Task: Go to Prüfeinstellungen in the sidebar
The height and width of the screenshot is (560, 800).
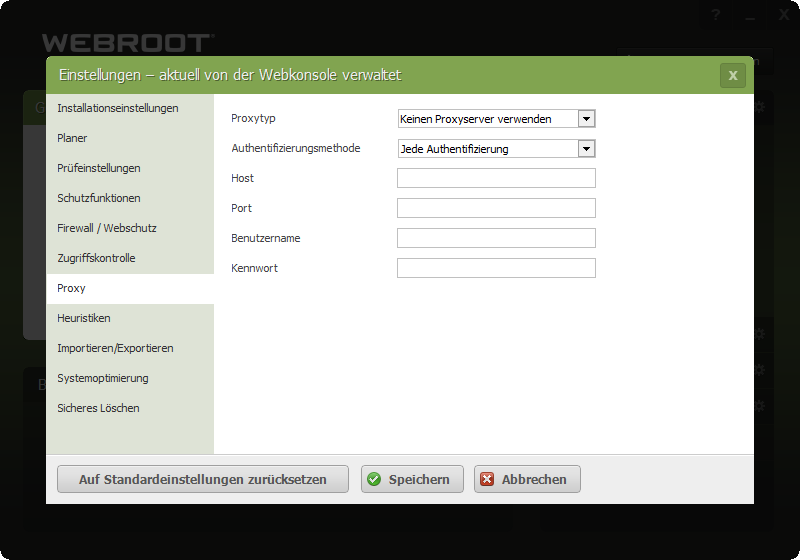Action: [x=99, y=168]
